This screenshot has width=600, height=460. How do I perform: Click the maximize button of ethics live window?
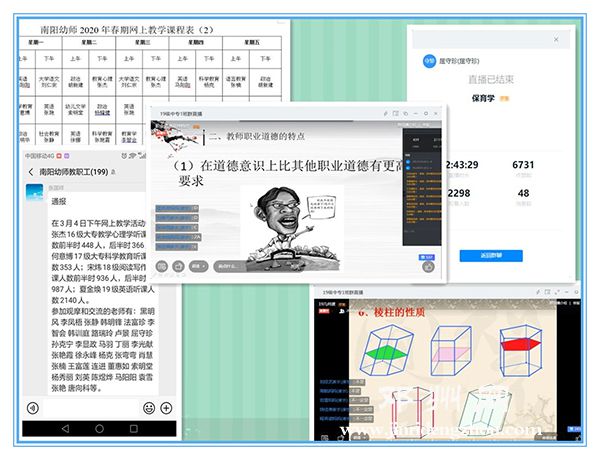pyautogui.click(x=426, y=114)
